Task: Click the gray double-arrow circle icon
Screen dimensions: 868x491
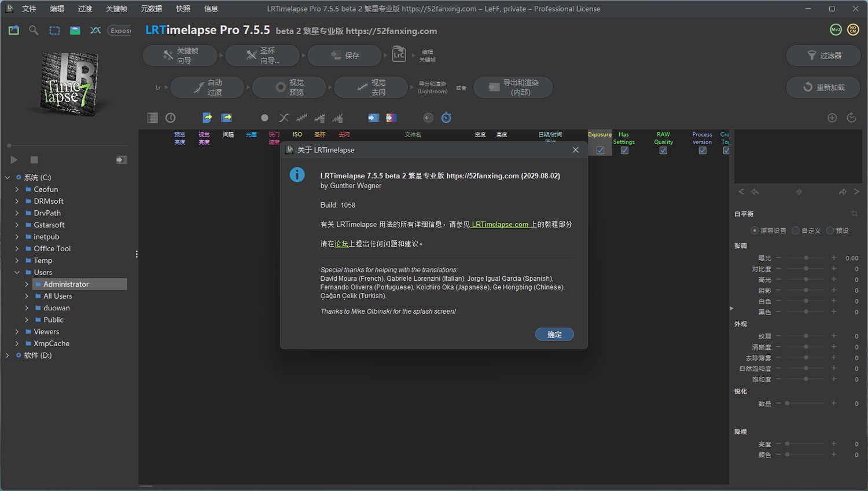Action: pyautogui.click(x=428, y=118)
